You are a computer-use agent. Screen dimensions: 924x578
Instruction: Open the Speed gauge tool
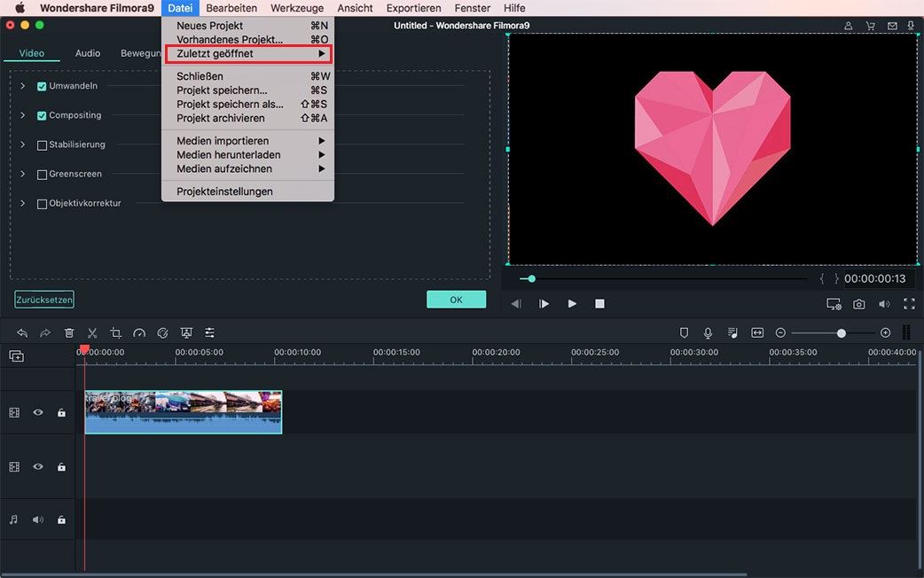click(139, 333)
